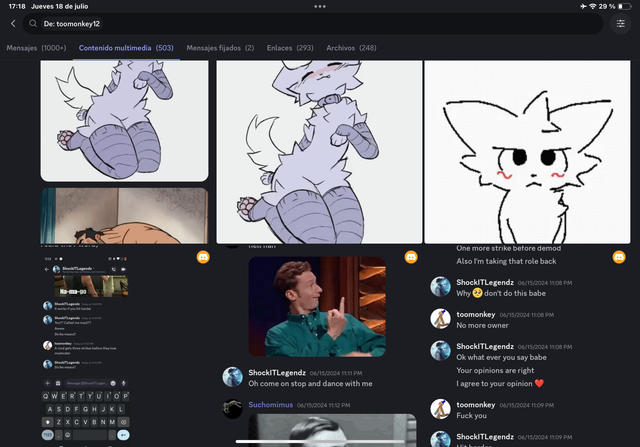640x447 pixels.
Task: Click the search field with toomonkey12 filter
Action: pyautogui.click(x=313, y=24)
